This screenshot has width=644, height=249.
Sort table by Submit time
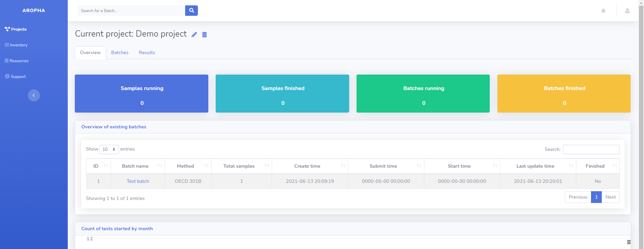386,166
